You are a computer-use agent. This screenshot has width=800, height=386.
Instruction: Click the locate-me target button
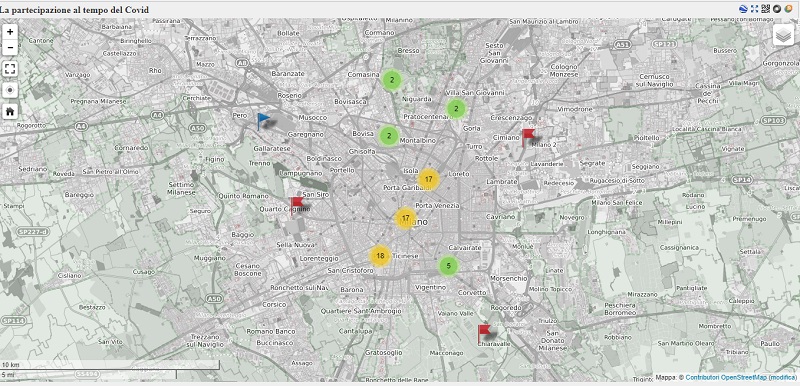(x=10, y=91)
